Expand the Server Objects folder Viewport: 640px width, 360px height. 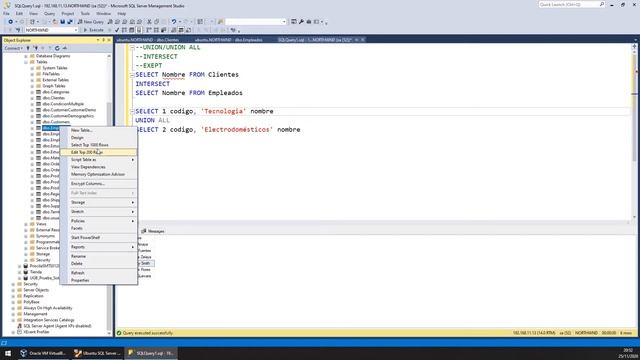[x=13, y=290]
